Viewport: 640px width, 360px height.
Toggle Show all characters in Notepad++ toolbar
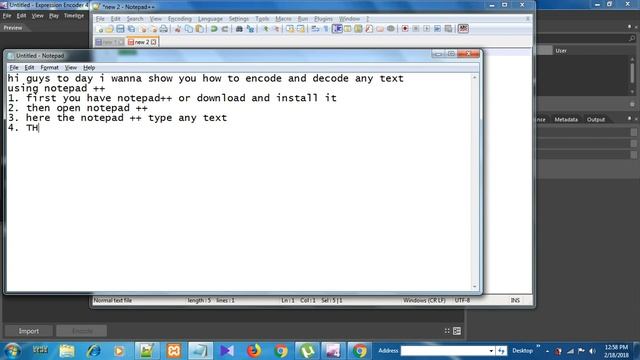(x=326, y=29)
